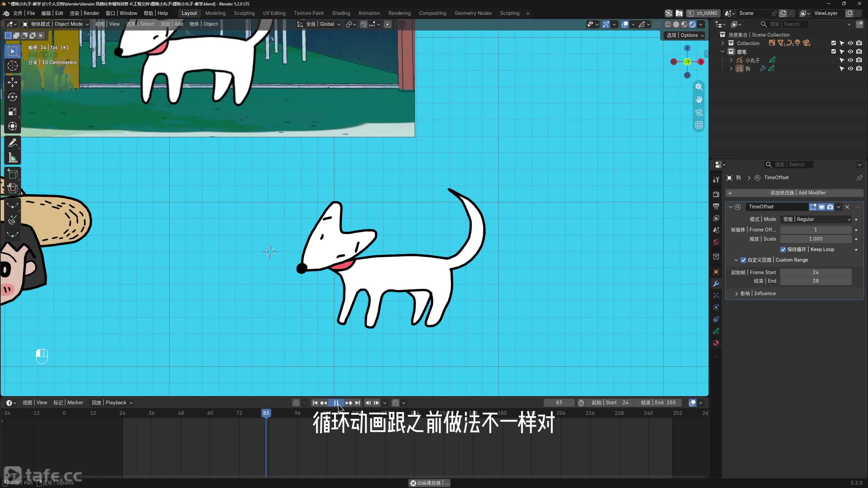This screenshot has width=868, height=488.
Task: Open the Render properties tab
Action: (x=716, y=194)
